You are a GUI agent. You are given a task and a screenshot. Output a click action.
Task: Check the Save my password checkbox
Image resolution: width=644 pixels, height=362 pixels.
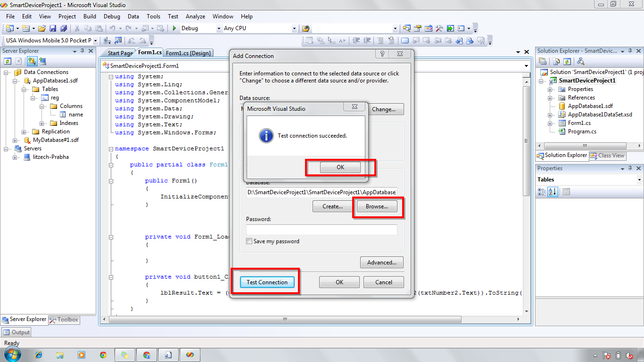pos(249,241)
